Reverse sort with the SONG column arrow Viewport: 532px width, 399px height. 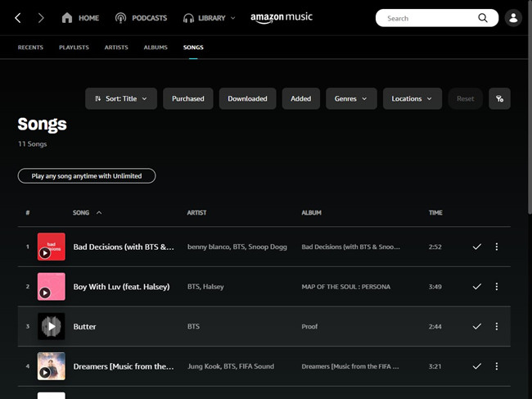tap(99, 213)
